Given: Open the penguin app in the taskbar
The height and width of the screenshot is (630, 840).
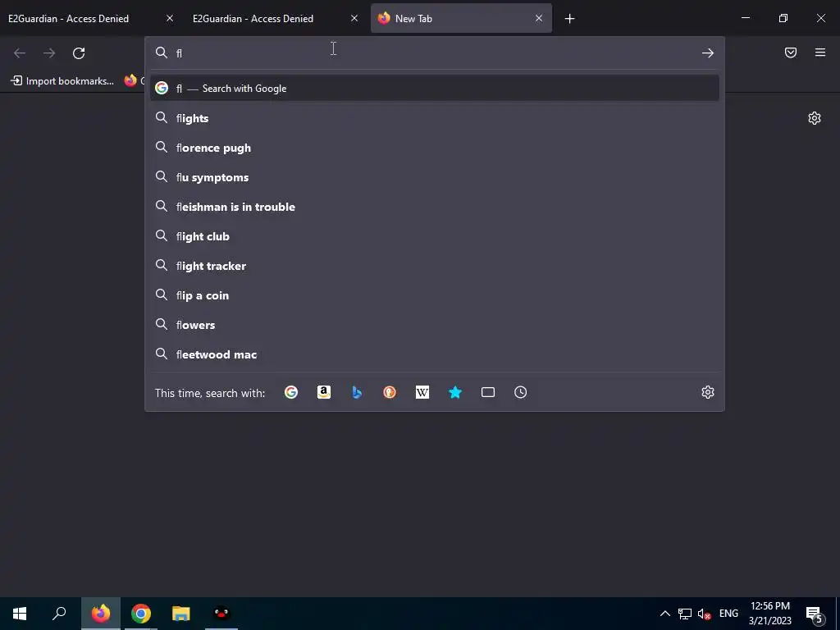Looking at the screenshot, I should point(221,614).
